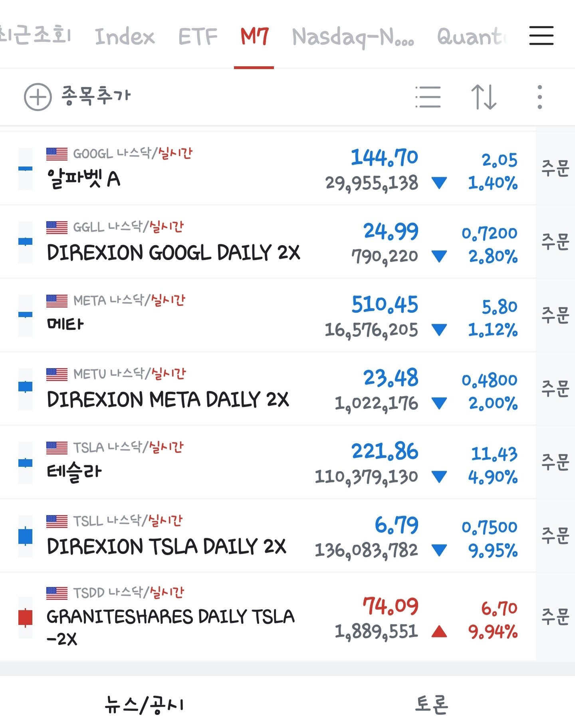The image size is (575, 728).
Task: Open the three-dot more options
Action: (539, 97)
